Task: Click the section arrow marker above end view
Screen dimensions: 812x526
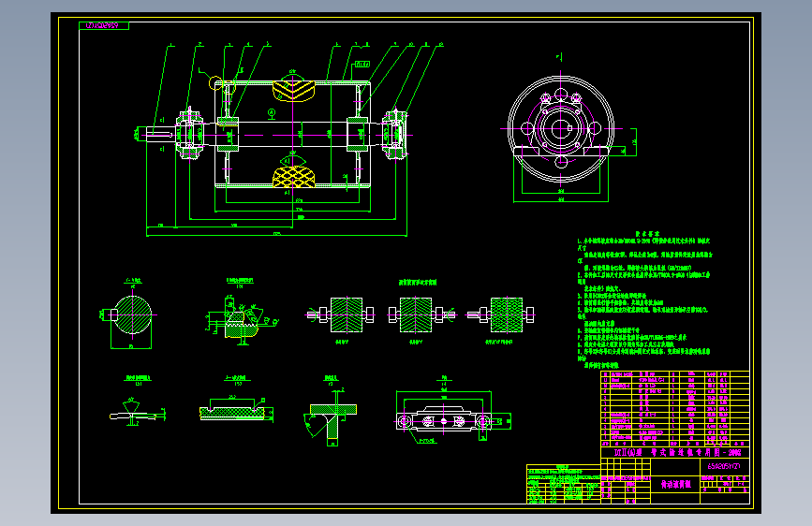Action: click(x=559, y=57)
